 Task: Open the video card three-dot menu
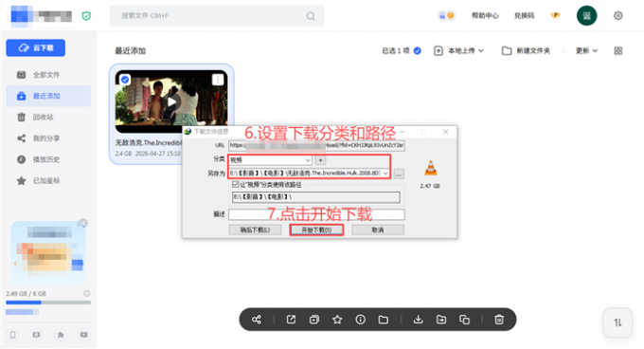(218, 80)
